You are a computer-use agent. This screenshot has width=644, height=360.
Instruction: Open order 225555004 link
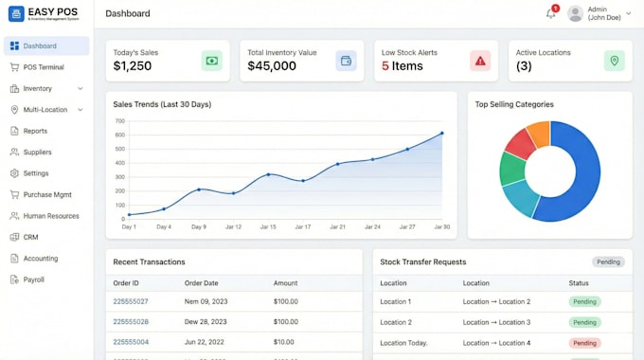[x=131, y=342]
